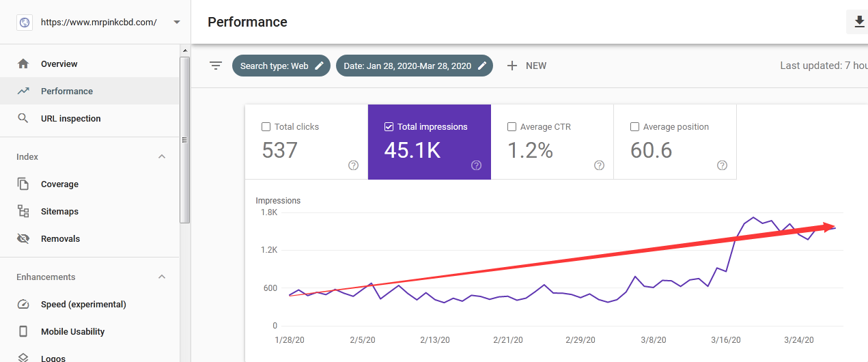Screen dimensions: 868x362
Task: Open the property selector dropdown arrow
Action: pyautogui.click(x=177, y=22)
